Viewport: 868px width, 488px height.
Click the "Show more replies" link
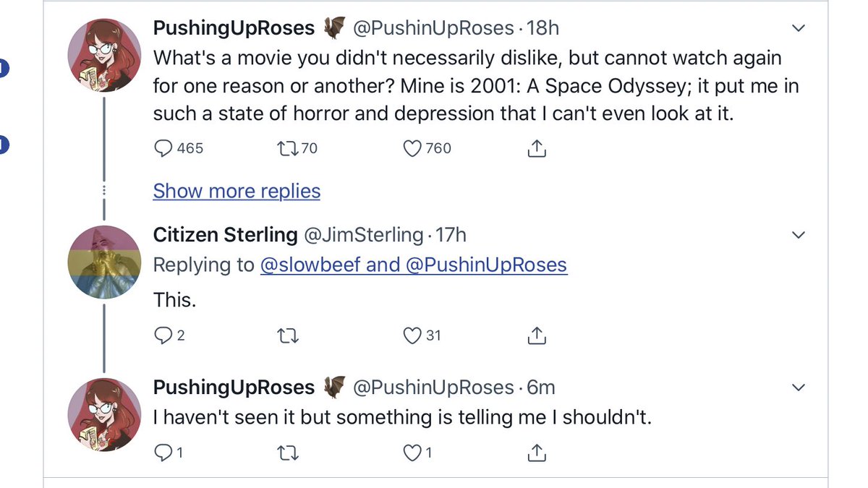pos(237,191)
